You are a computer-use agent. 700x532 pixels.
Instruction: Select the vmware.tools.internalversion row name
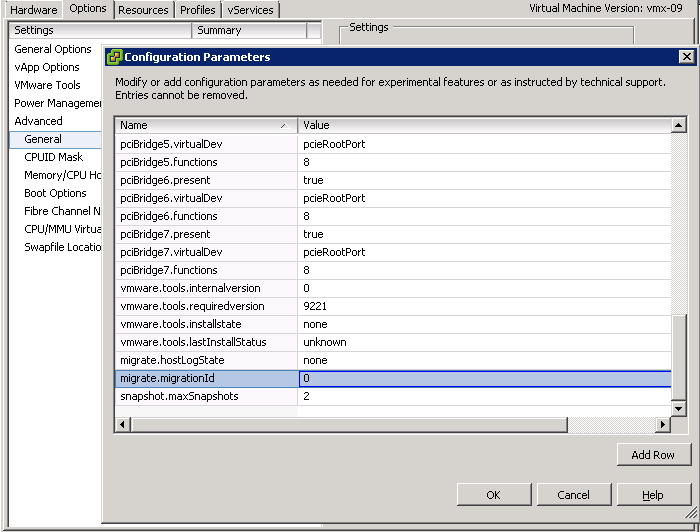tap(190, 288)
